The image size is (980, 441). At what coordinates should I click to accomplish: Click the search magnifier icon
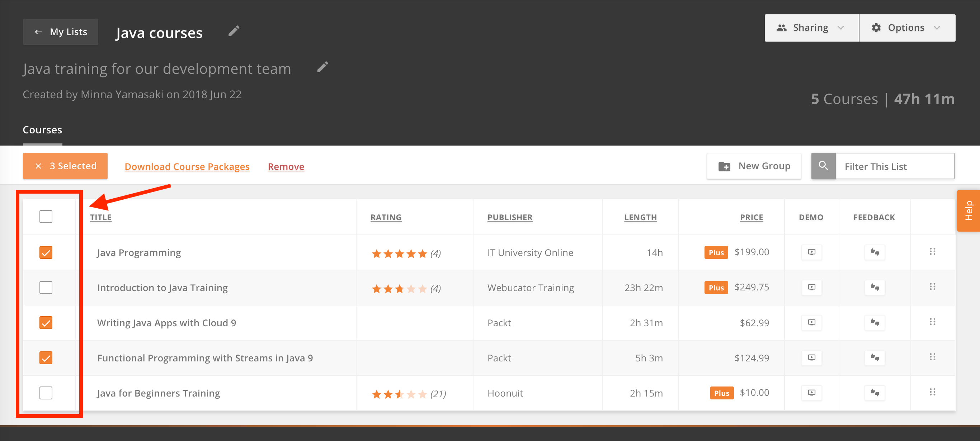[x=823, y=166]
